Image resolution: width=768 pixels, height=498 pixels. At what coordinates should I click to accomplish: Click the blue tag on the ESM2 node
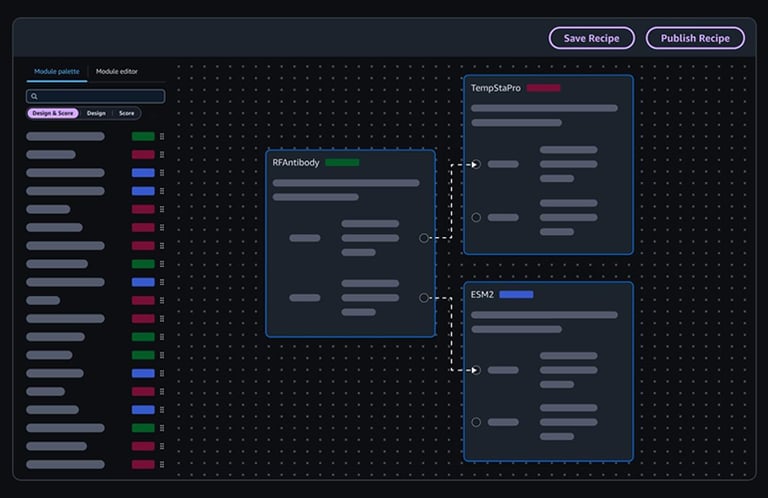click(516, 295)
